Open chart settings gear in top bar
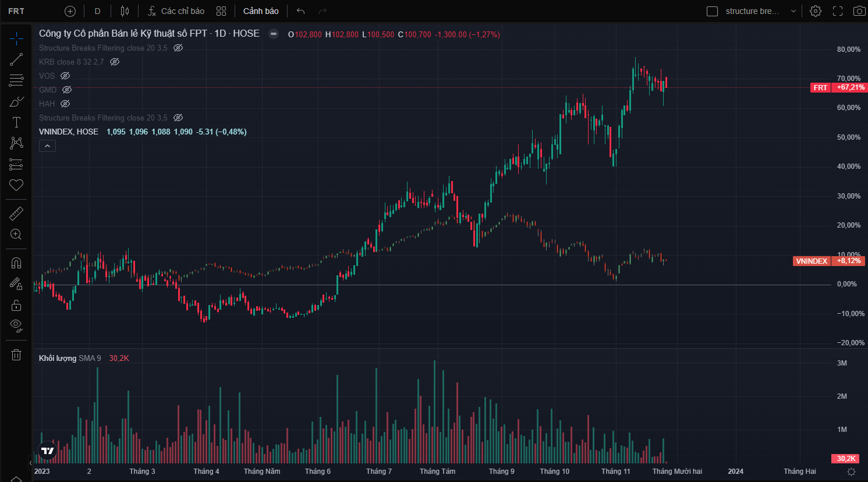The width and height of the screenshot is (868, 482). [816, 11]
